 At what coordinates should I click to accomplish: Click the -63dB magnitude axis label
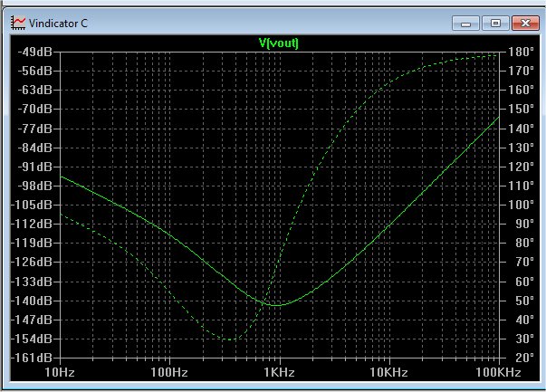[34, 91]
